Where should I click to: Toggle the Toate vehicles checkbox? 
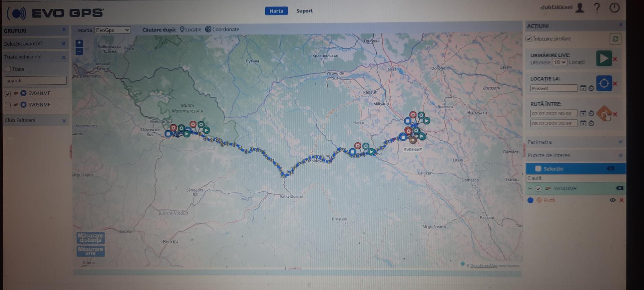8,69
